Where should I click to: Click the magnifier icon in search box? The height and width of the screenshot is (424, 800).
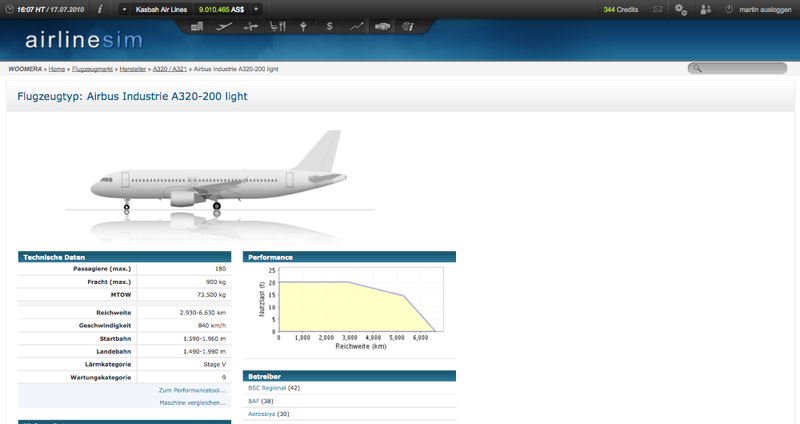697,68
